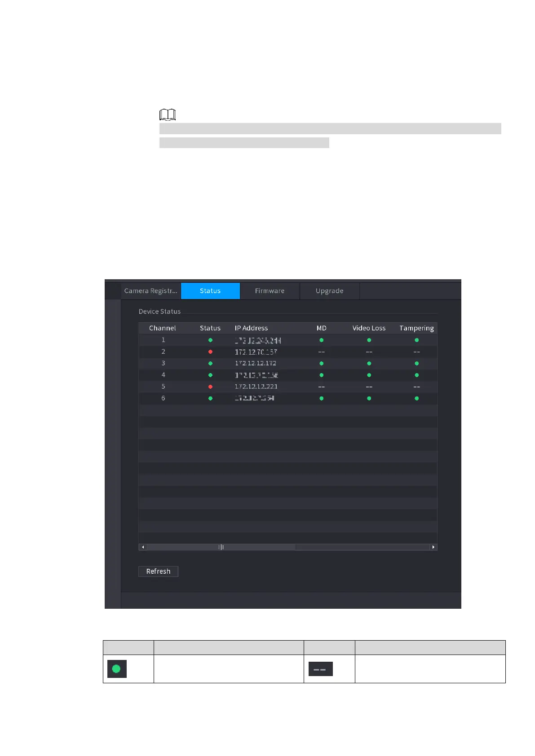Click the green status dot for channel 4

210,375
